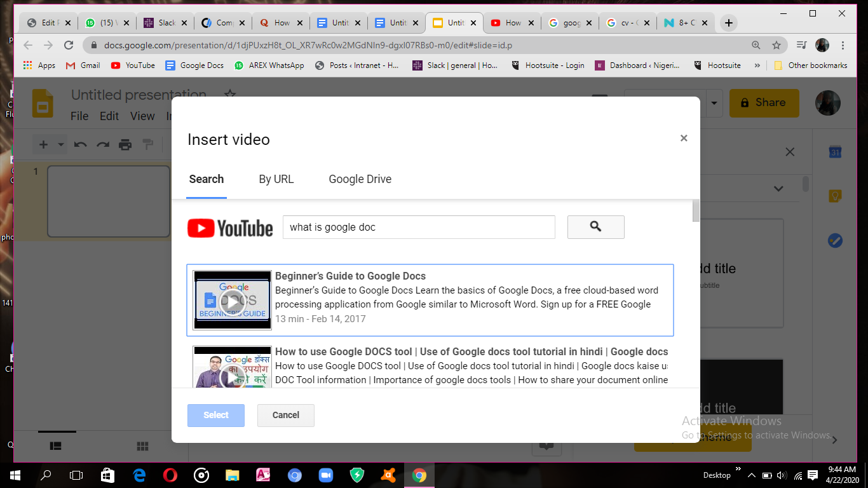Viewport: 868px width, 488px height.
Task: Switch to the Search tab in Insert video
Action: (x=207, y=179)
